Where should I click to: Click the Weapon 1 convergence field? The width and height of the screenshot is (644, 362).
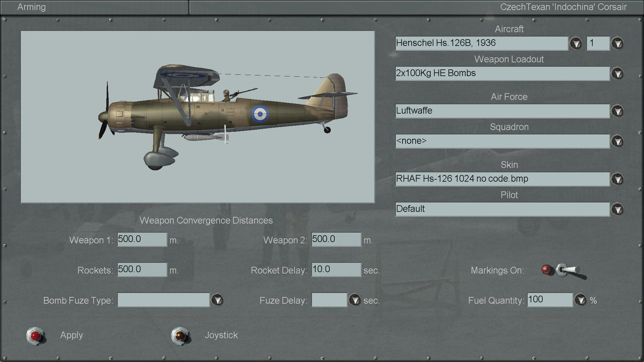tap(142, 239)
